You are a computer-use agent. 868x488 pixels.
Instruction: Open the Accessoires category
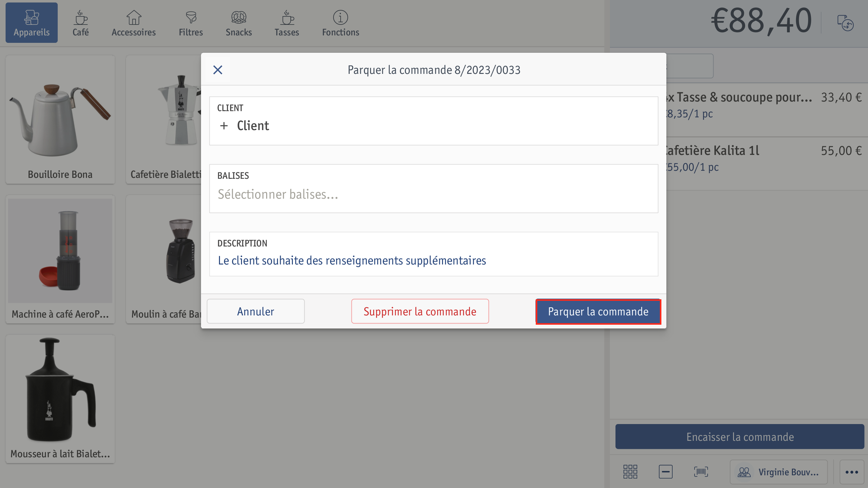click(x=133, y=23)
